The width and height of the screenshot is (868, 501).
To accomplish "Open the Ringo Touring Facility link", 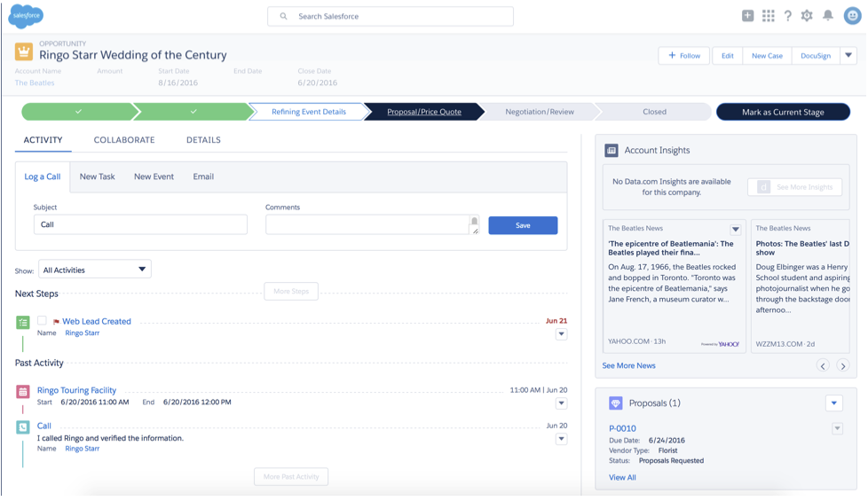I will (76, 390).
